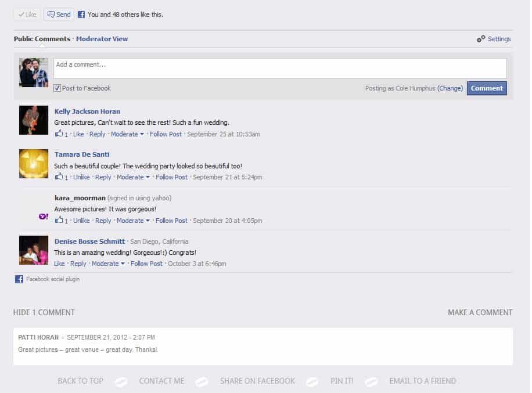Click thumbs-up icon on Tamara De Santi's comment
Viewport: 532px width, 393px height.
[59, 176]
